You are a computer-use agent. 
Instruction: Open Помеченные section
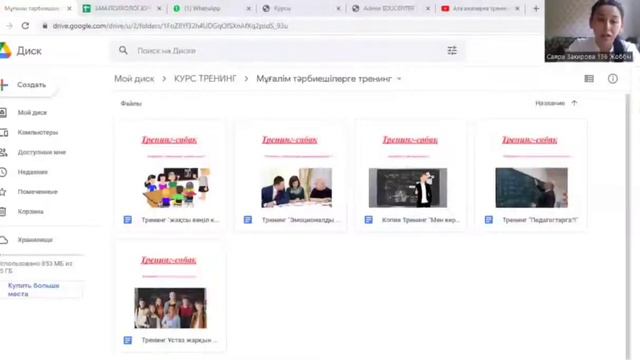click(37, 192)
